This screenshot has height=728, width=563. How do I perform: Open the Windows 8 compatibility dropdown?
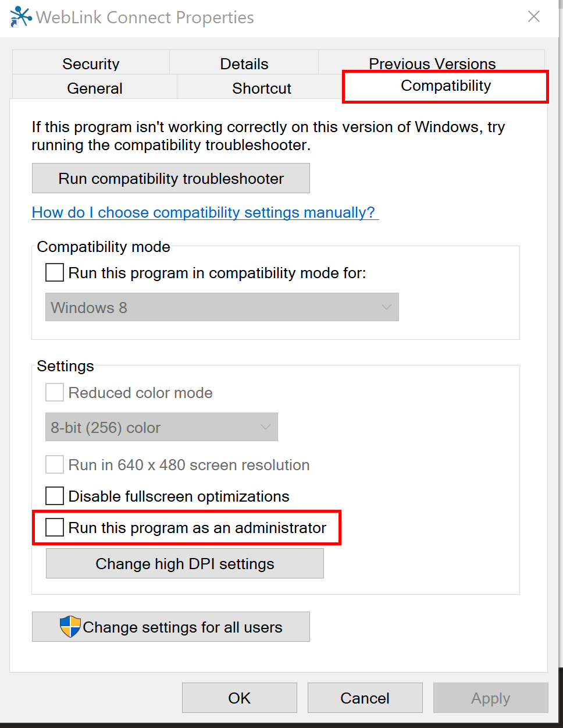click(x=222, y=307)
